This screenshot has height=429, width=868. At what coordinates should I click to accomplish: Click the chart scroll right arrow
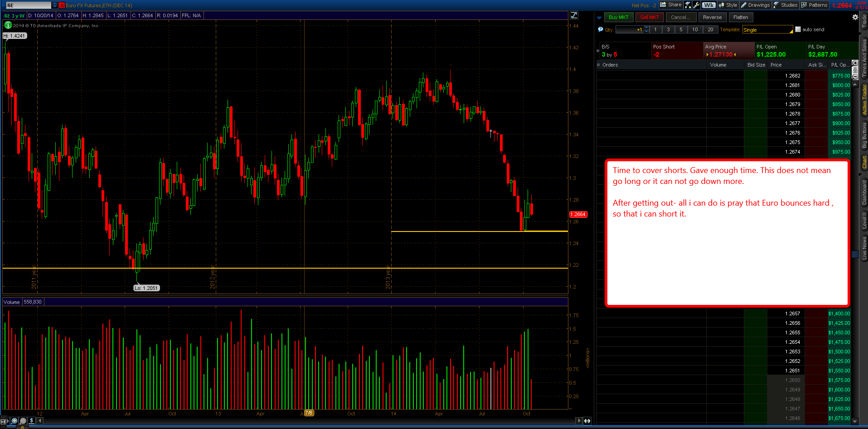(579, 421)
